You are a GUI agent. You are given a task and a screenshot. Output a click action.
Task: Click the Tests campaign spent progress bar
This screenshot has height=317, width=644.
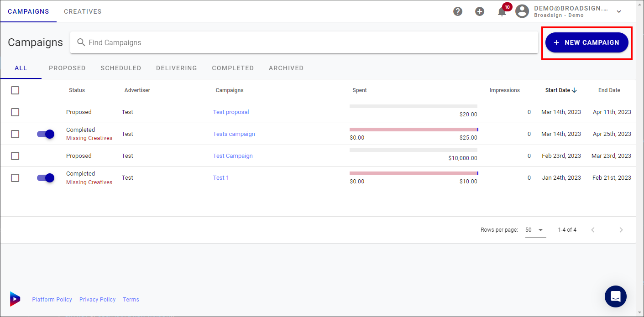coord(413,130)
